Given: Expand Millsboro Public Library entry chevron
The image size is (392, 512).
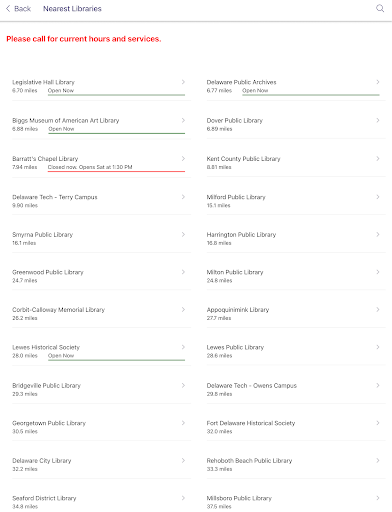Looking at the screenshot, I should 378,498.
